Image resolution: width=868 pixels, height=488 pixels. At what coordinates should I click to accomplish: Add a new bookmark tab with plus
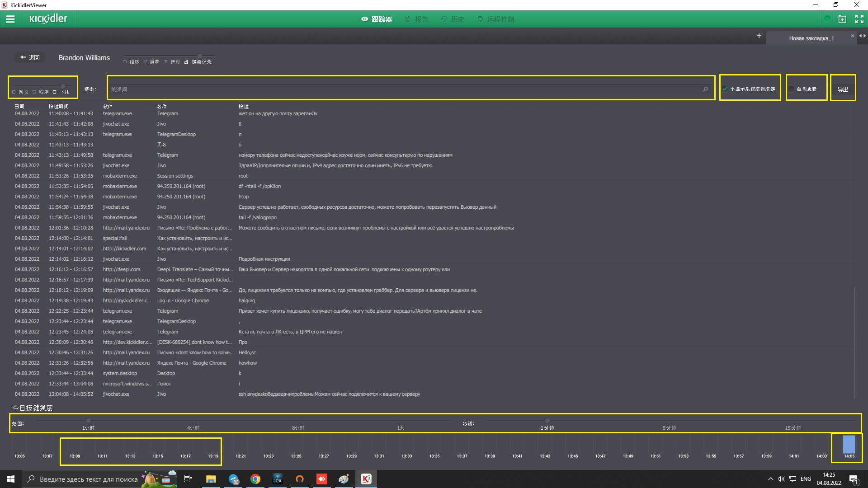tap(759, 36)
